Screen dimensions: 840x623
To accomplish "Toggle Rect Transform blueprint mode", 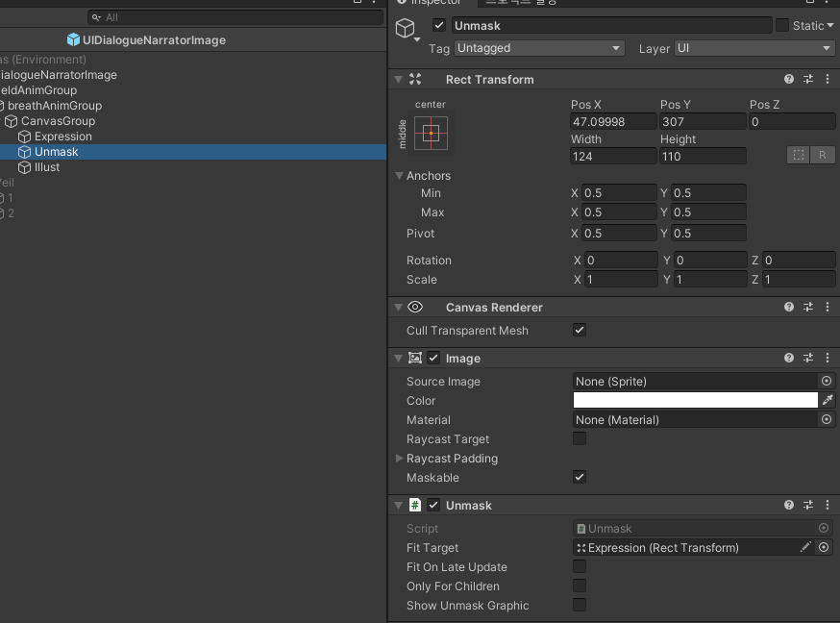I will 799,156.
